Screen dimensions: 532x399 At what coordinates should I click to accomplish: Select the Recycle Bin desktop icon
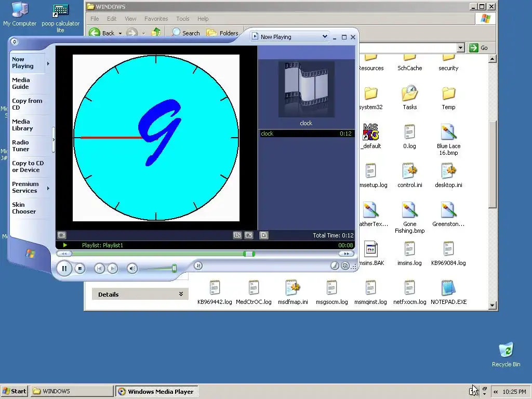pos(506,355)
